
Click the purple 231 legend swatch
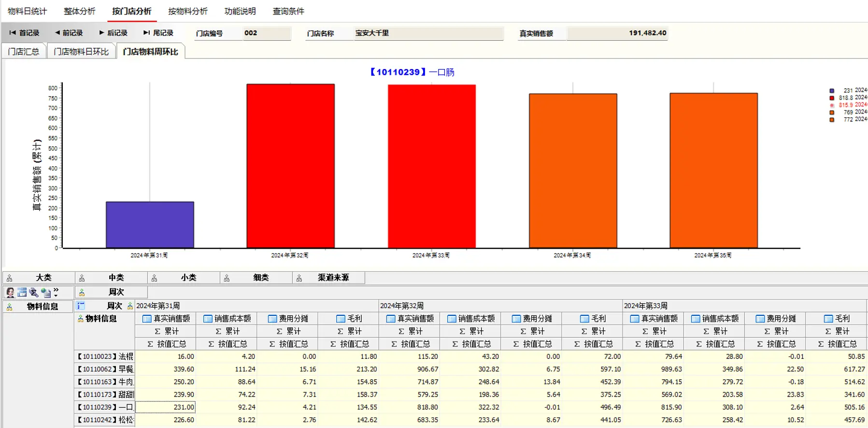coord(832,90)
